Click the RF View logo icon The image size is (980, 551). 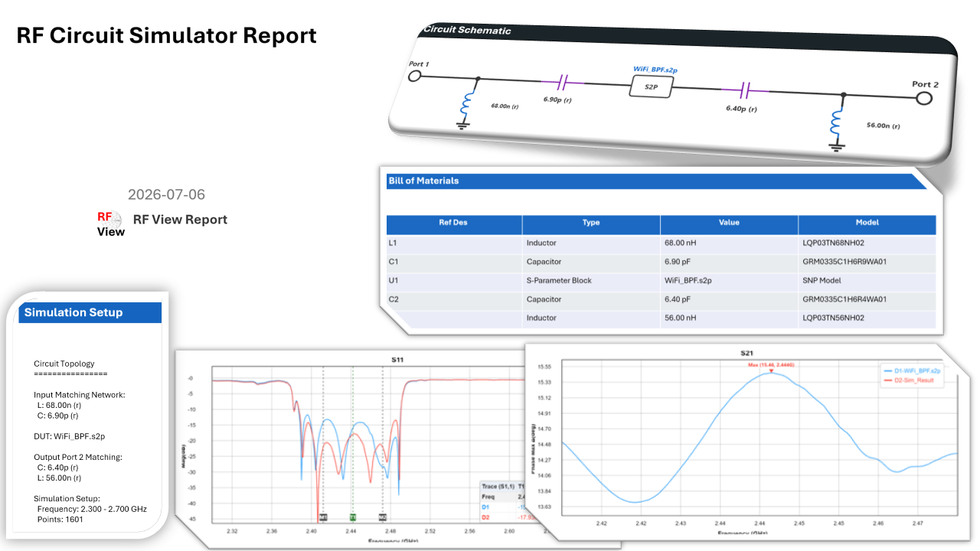(110, 223)
